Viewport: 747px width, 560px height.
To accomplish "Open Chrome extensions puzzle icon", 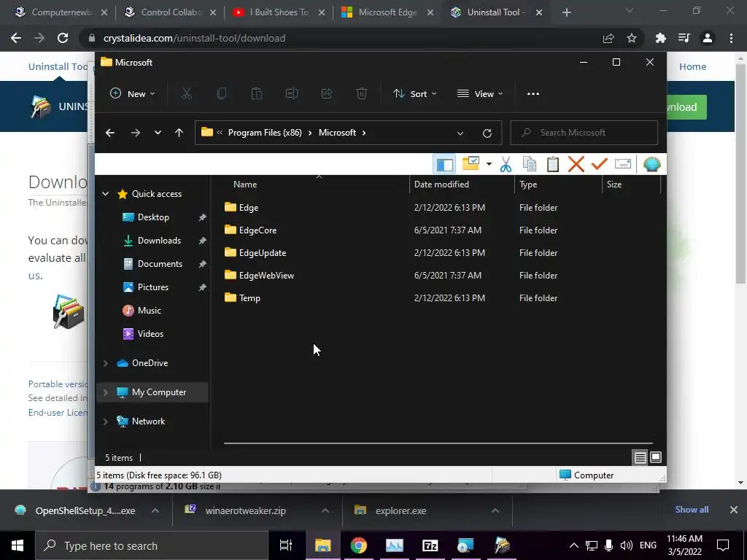I will (x=661, y=38).
